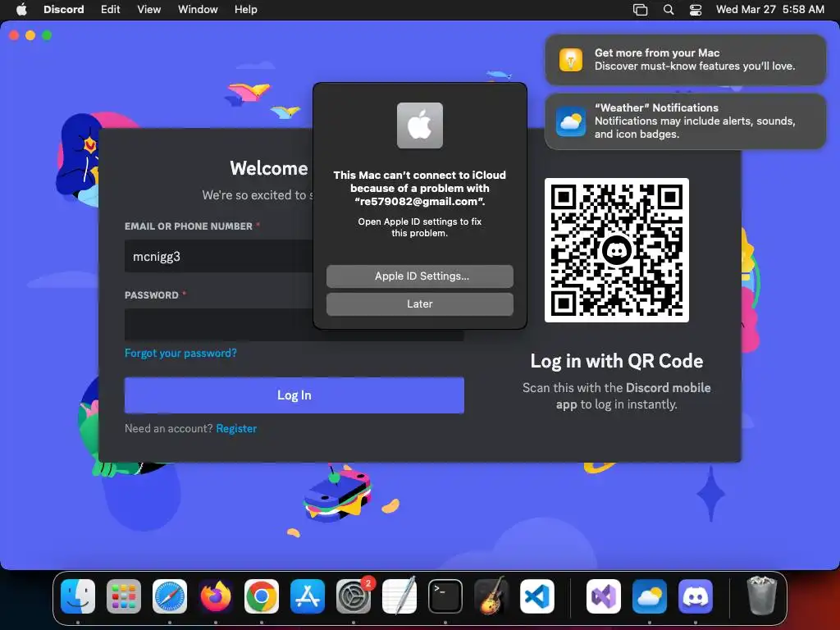The image size is (840, 630).
Task: Click the "Need an account?" text
Action: [x=169, y=428]
